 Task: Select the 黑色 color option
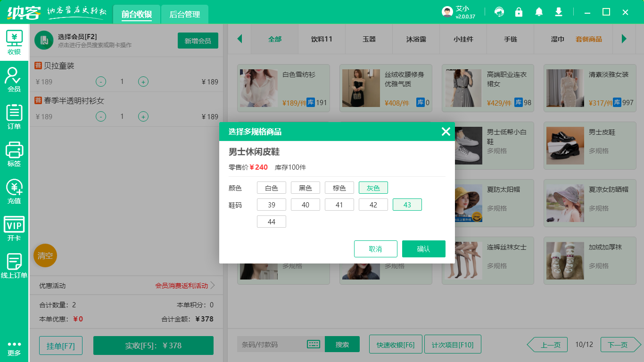point(305,188)
